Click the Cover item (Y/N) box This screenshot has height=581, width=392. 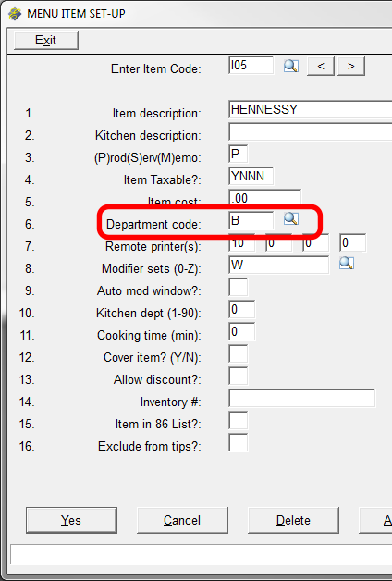coord(238,353)
